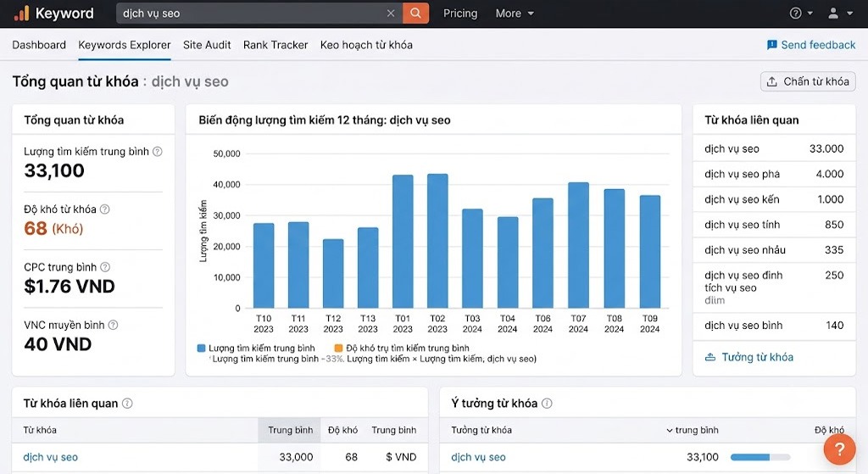Click the Độ khó column header in left table
Screen dimensions: 868x474
click(342, 430)
